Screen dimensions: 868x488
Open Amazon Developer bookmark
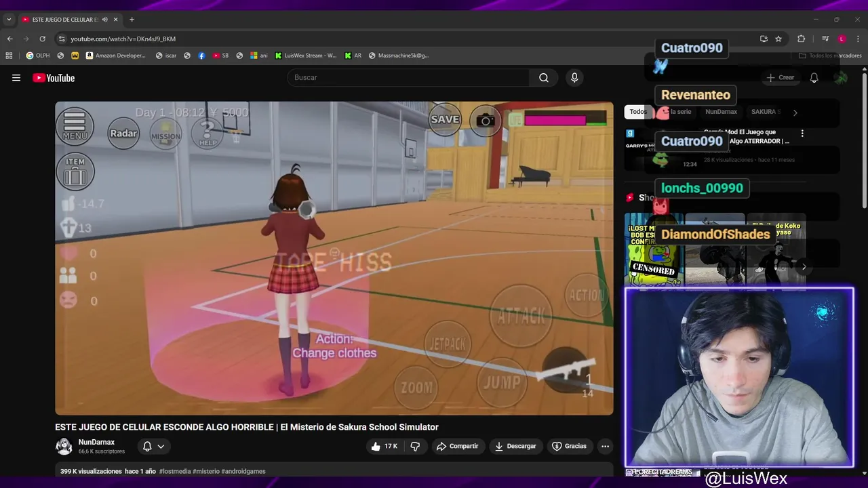[x=116, y=56]
